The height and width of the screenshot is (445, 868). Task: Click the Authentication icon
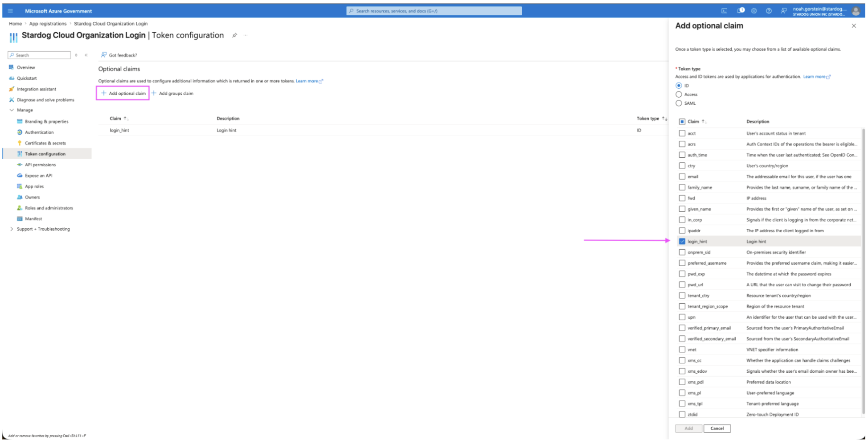20,132
